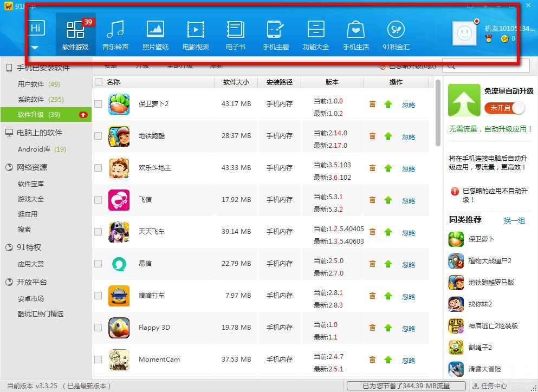
Task: Open the 软件游戏 section in the top bar
Action: pyautogui.click(x=75, y=34)
